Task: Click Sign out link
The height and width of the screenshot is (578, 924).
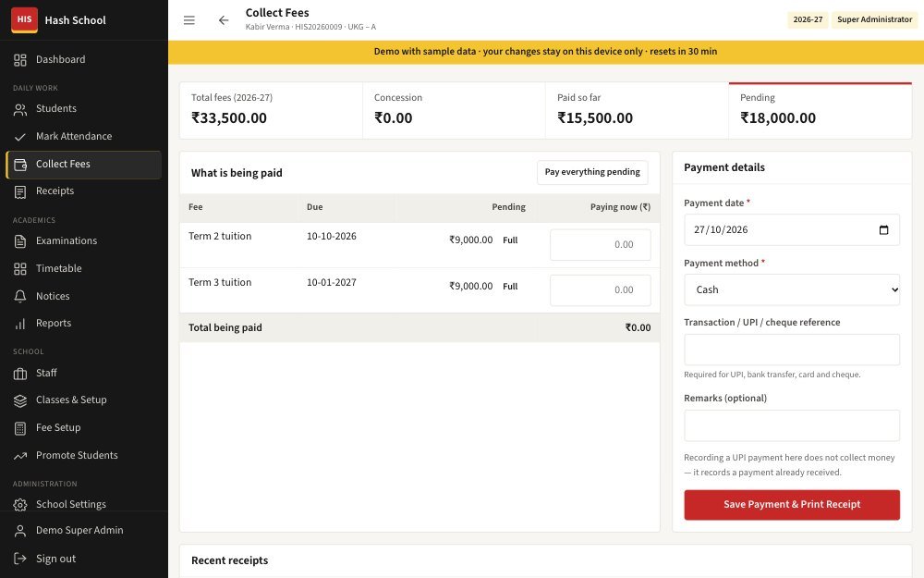Action: point(84,559)
